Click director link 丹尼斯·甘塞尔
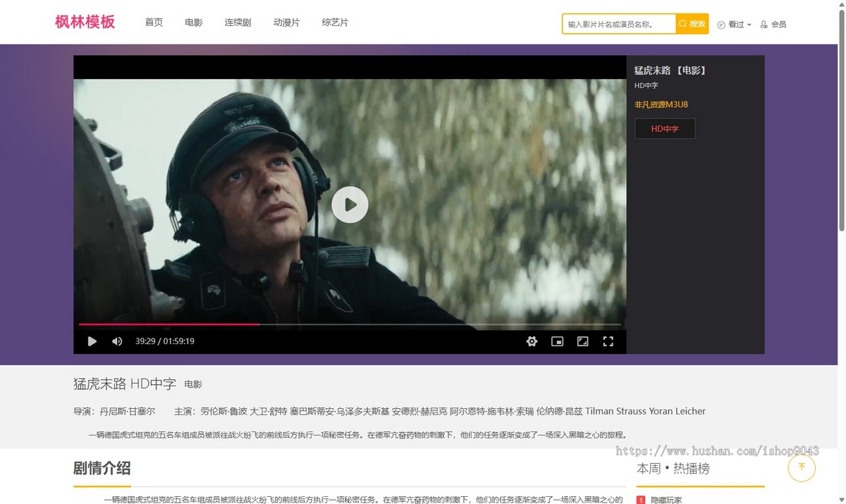The height and width of the screenshot is (504, 846). 128,411
